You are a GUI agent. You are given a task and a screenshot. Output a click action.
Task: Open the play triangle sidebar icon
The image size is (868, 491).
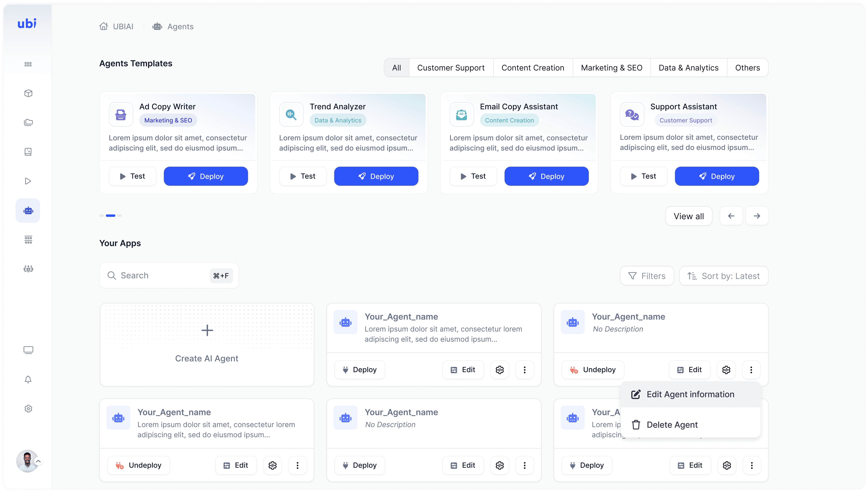click(x=28, y=181)
